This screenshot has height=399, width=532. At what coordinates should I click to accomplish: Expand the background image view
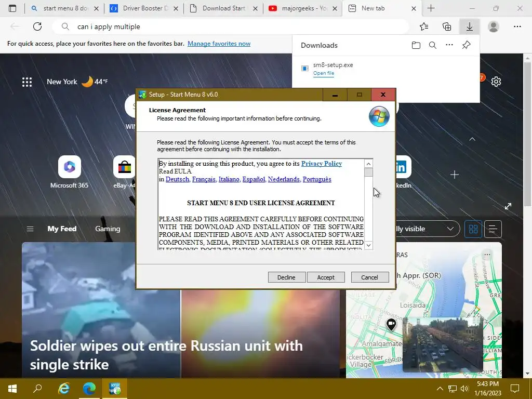coord(508,206)
